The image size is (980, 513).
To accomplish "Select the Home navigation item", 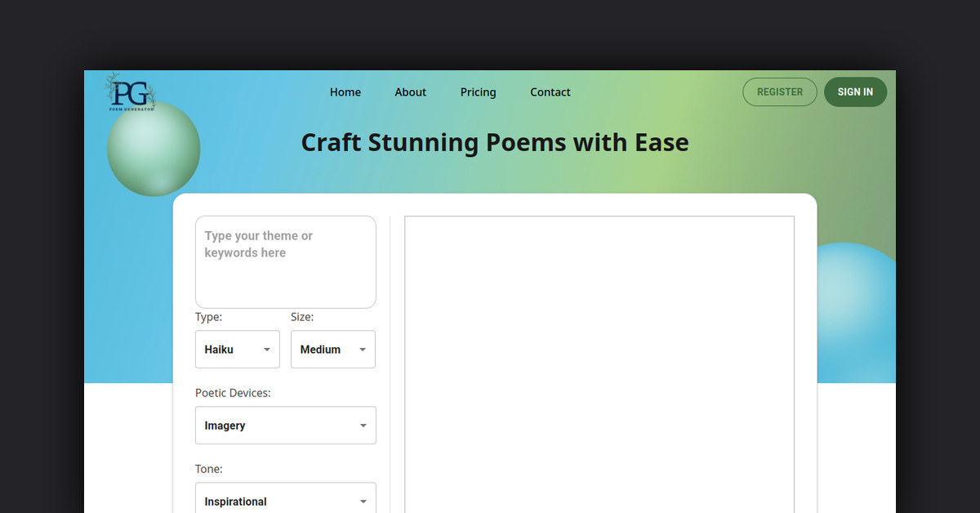I will coord(345,91).
